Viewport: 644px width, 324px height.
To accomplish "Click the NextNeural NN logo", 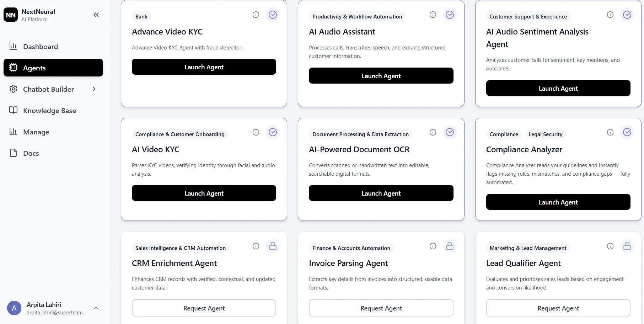I will coord(11,15).
